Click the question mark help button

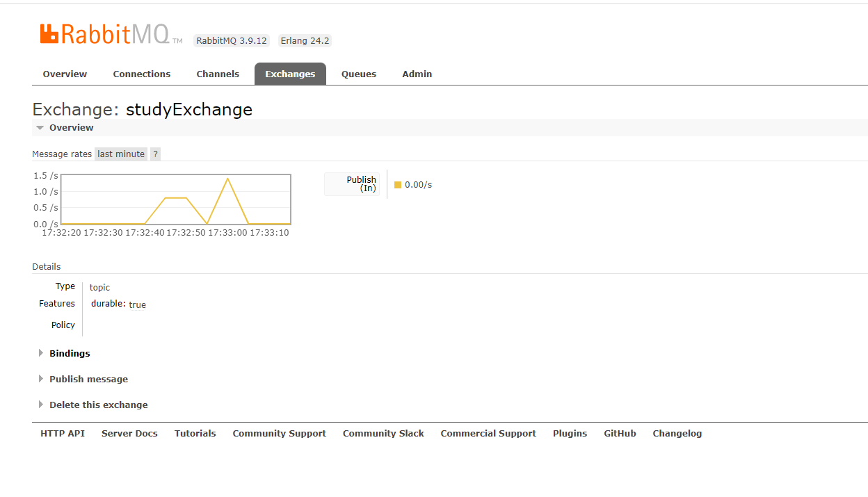tap(155, 154)
